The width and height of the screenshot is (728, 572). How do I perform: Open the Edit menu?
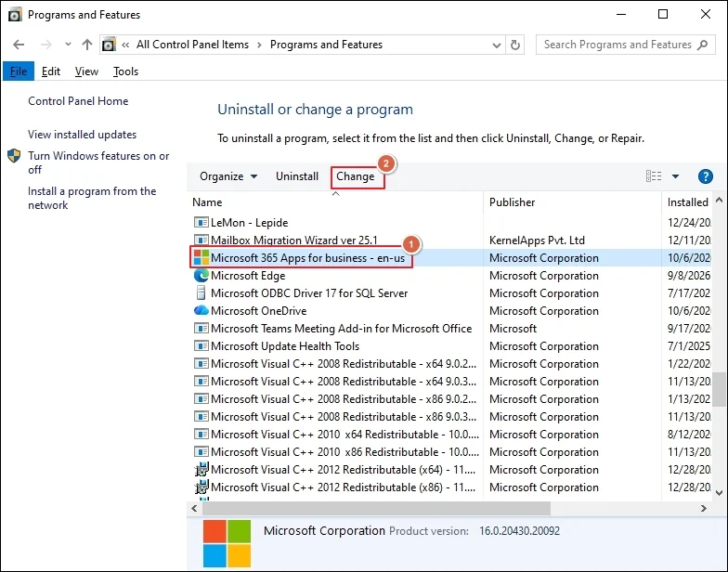tap(50, 71)
